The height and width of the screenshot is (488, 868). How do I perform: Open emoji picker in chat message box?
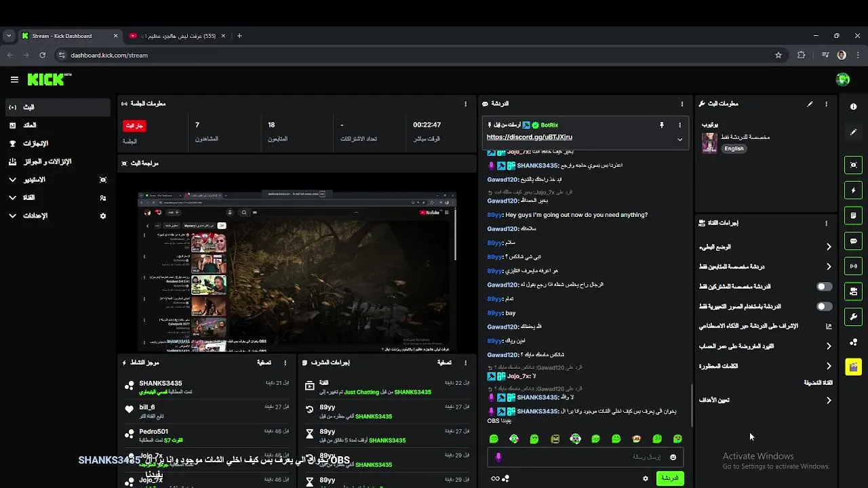pyautogui.click(x=673, y=457)
